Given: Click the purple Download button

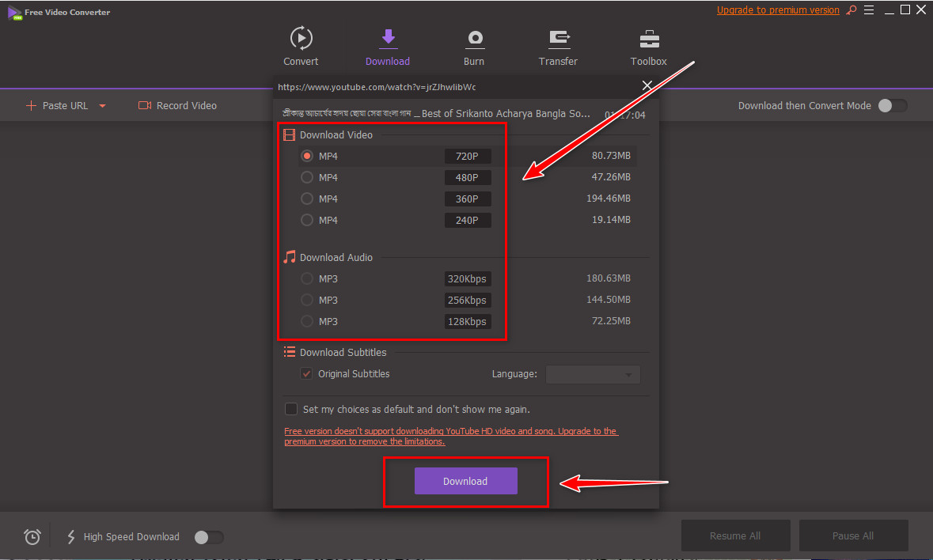Looking at the screenshot, I should (x=466, y=481).
